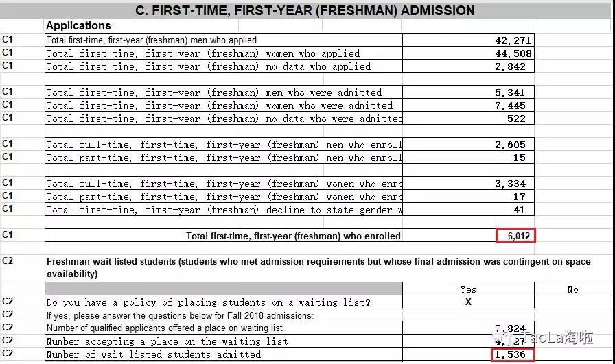
Task: Select the X-marked Yes cell for waiting list policy
Action: pos(468,302)
